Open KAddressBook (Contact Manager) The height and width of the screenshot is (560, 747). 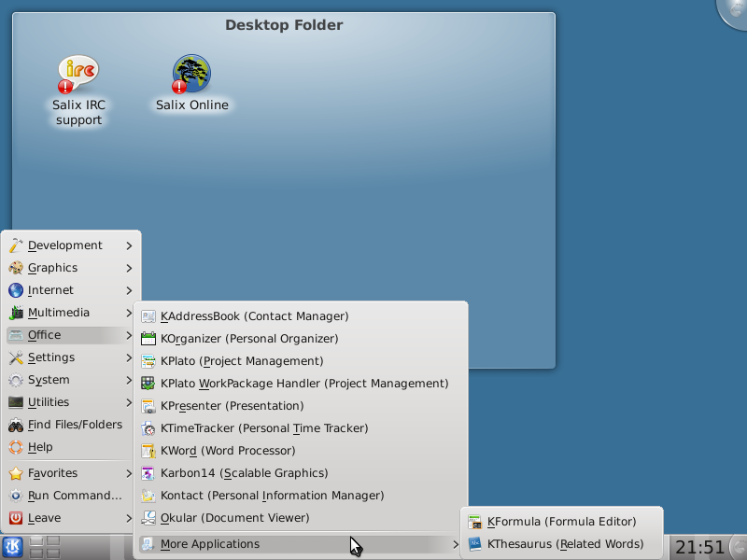(x=301, y=316)
